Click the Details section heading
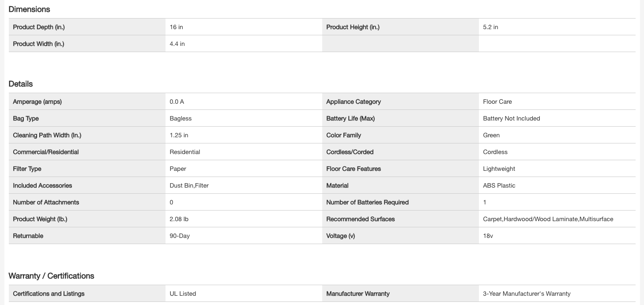 [x=21, y=84]
